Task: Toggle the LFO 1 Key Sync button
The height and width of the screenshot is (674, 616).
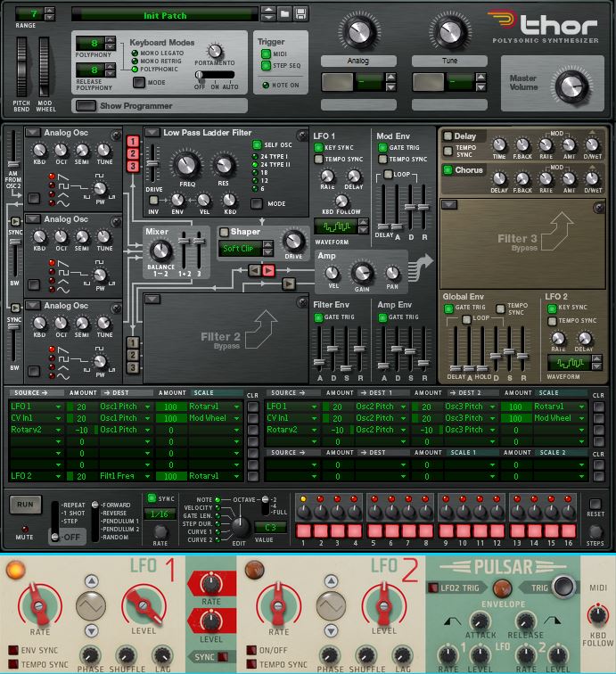Action: click(x=318, y=147)
